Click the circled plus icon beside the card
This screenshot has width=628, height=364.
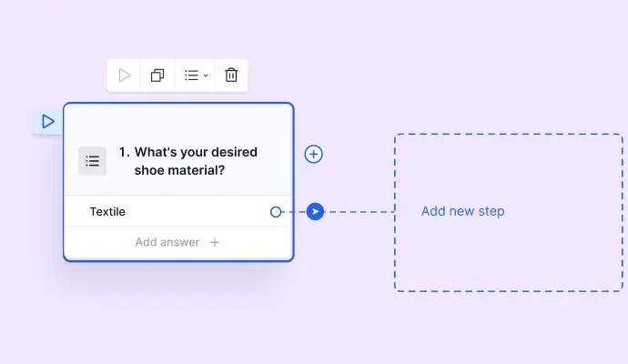[x=313, y=155]
